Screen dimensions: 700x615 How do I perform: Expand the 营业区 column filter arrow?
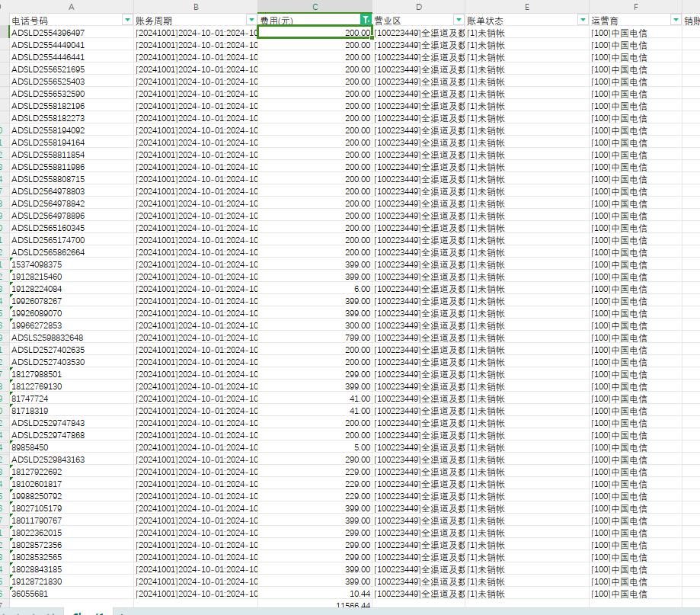459,20
